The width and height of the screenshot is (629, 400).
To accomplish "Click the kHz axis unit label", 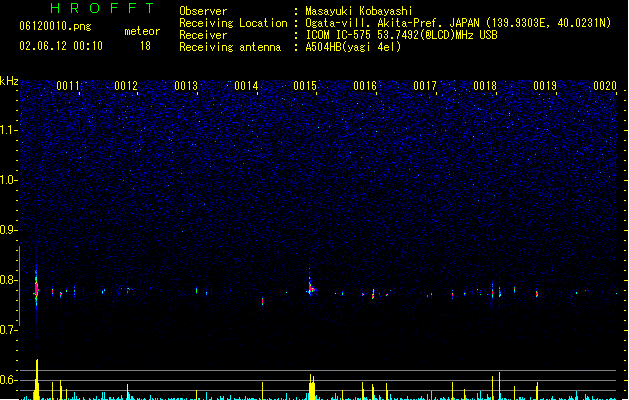I will [x=9, y=81].
